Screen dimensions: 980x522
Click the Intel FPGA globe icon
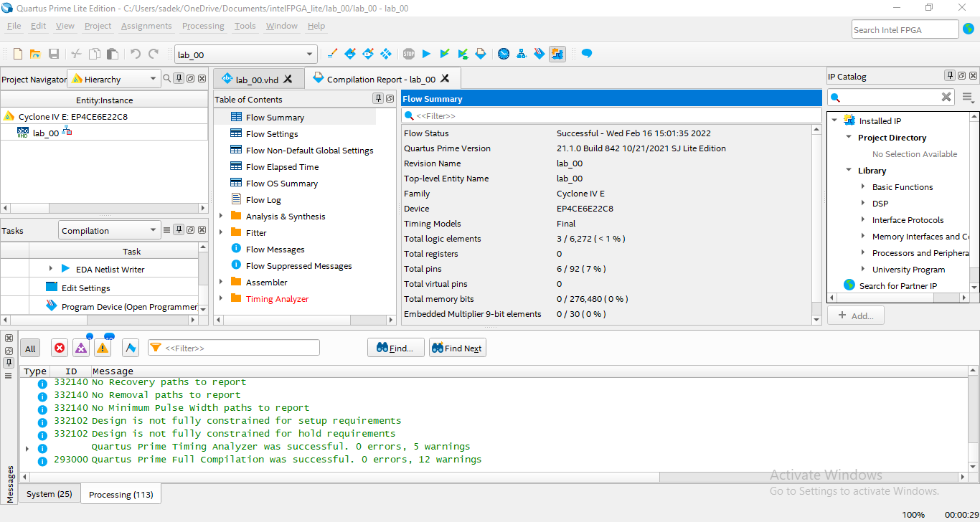click(x=969, y=29)
